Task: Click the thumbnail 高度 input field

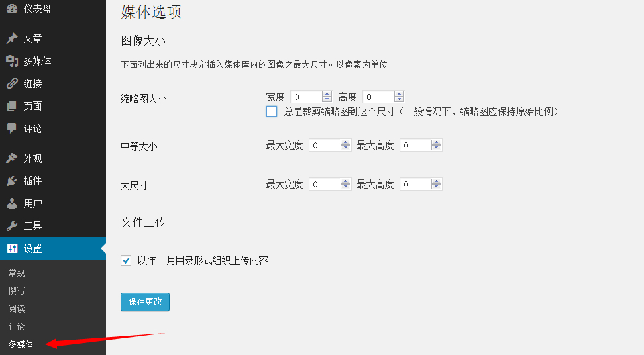Action: (x=384, y=97)
